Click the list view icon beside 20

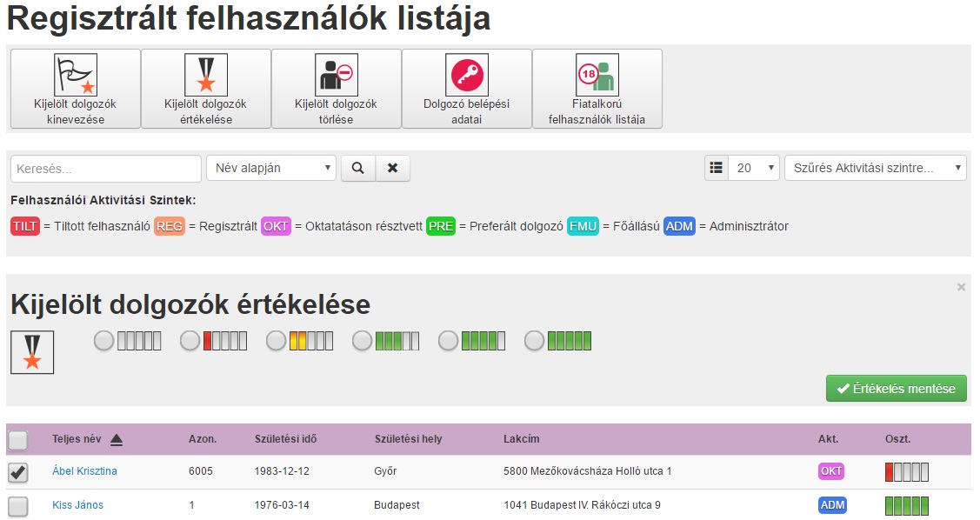tap(716, 168)
